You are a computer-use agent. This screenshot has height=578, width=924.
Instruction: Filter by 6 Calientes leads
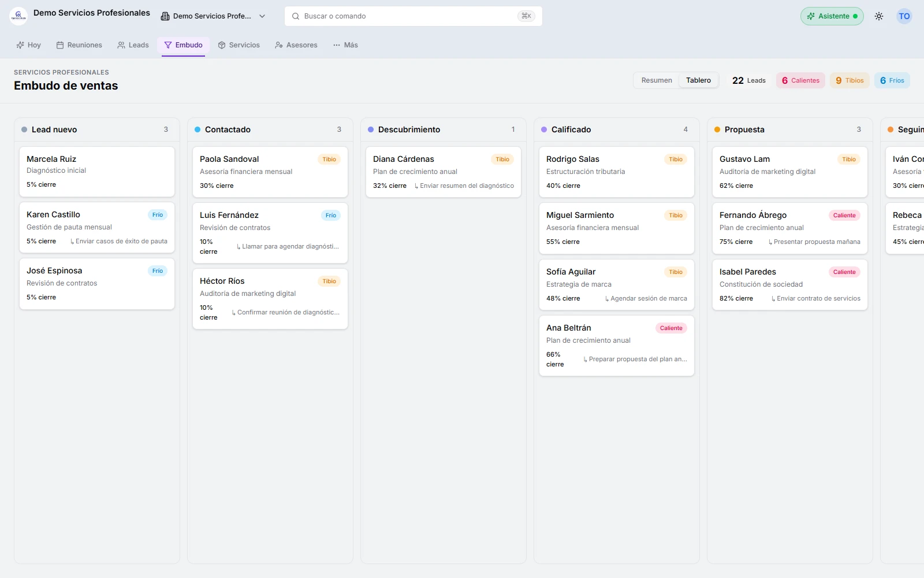click(800, 80)
